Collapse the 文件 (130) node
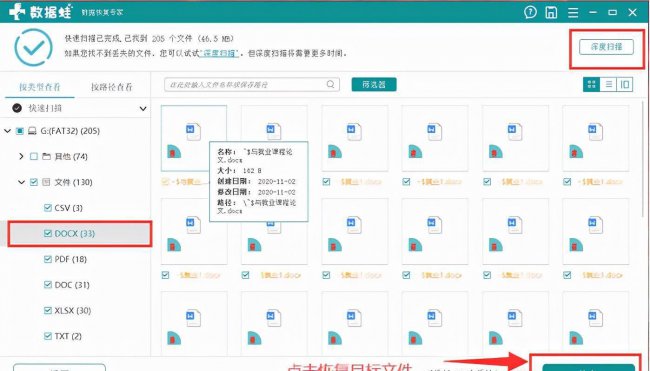This screenshot has width=650, height=371. click(x=21, y=182)
